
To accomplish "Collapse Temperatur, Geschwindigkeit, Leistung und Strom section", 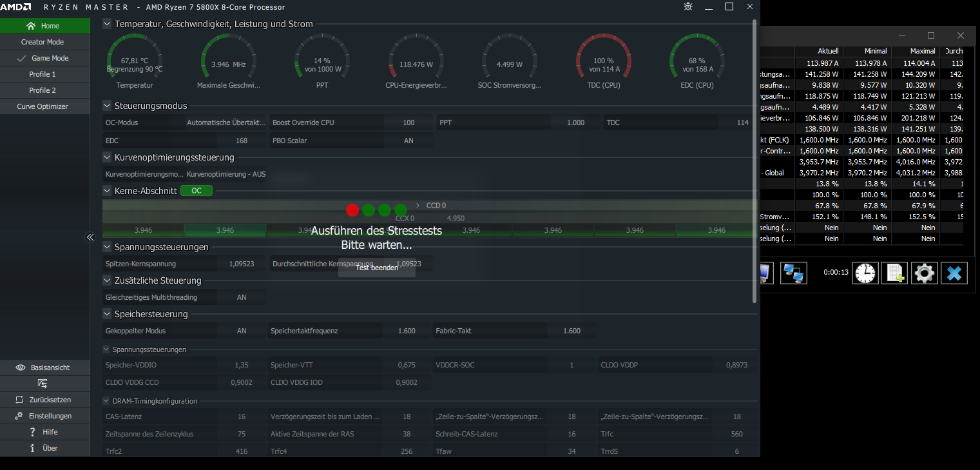I will (x=107, y=24).
